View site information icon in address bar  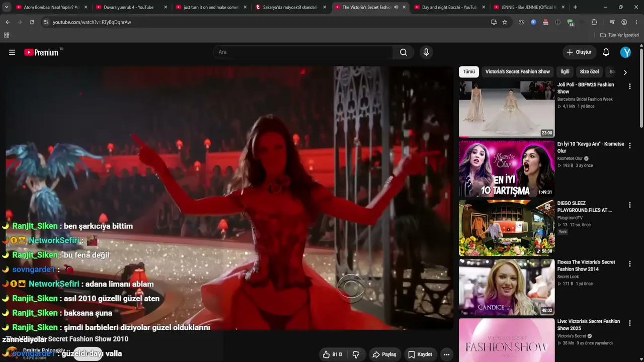coord(46,22)
